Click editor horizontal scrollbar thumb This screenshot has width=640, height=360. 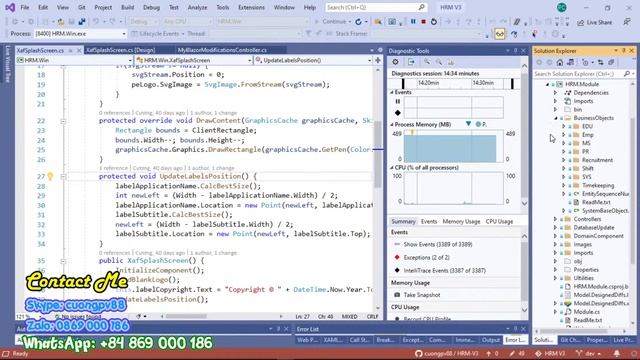186,316
